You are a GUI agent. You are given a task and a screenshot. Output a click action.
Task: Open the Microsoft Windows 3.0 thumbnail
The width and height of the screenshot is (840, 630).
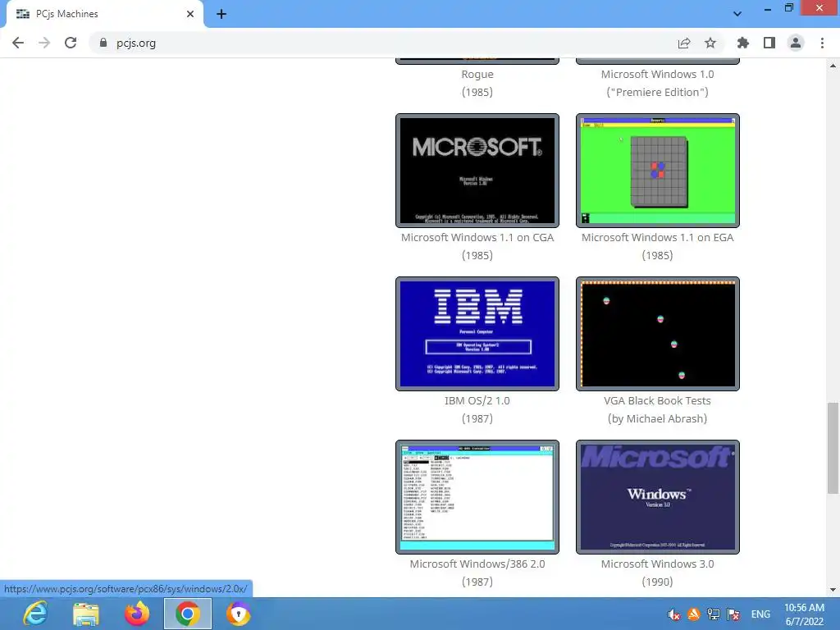click(657, 497)
